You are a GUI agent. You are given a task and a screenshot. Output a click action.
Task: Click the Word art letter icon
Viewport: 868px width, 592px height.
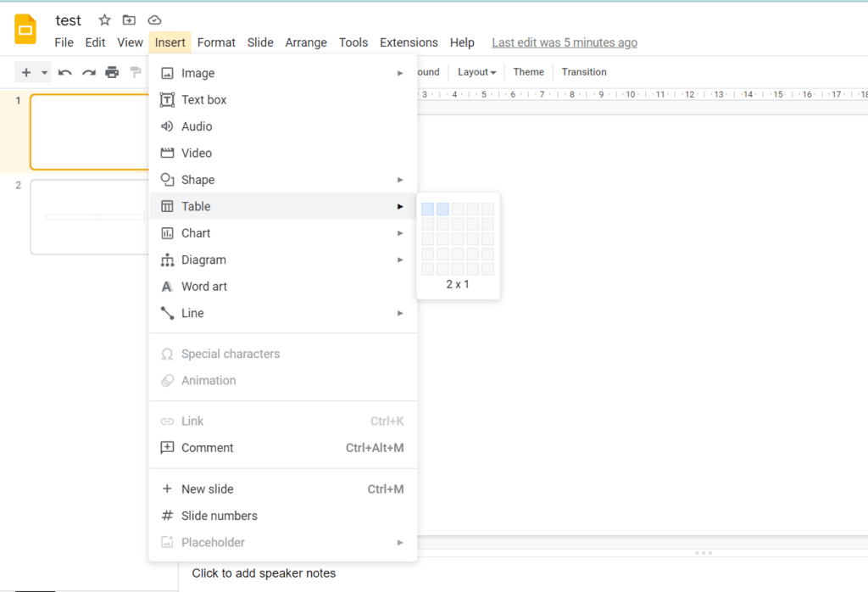pyautogui.click(x=167, y=287)
